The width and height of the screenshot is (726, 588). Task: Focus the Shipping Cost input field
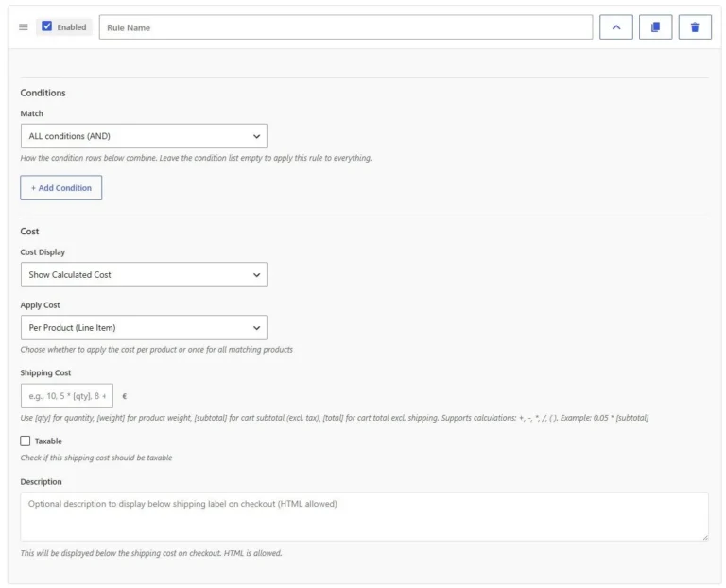(x=67, y=396)
